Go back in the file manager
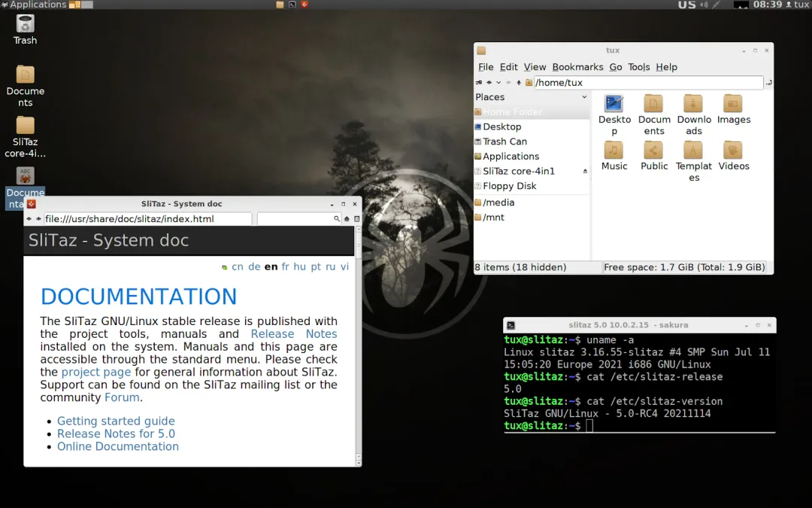Viewport: 812px width, 508px height. [489, 83]
